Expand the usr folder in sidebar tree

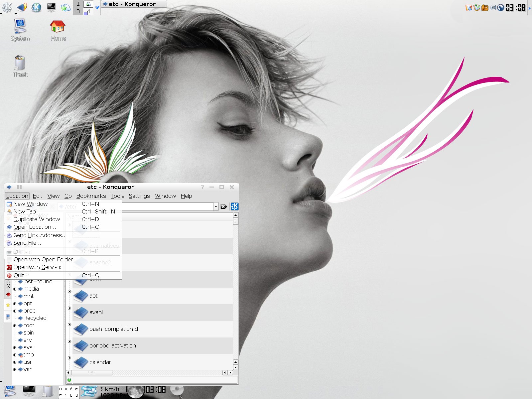click(x=15, y=362)
